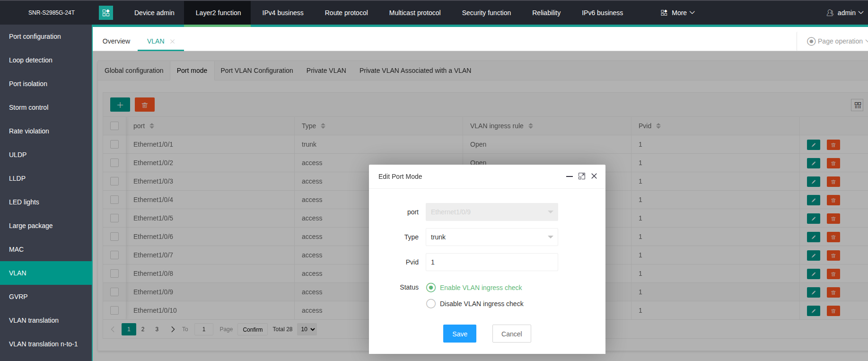
Task: Click the green add port mode button
Action: coord(120,105)
